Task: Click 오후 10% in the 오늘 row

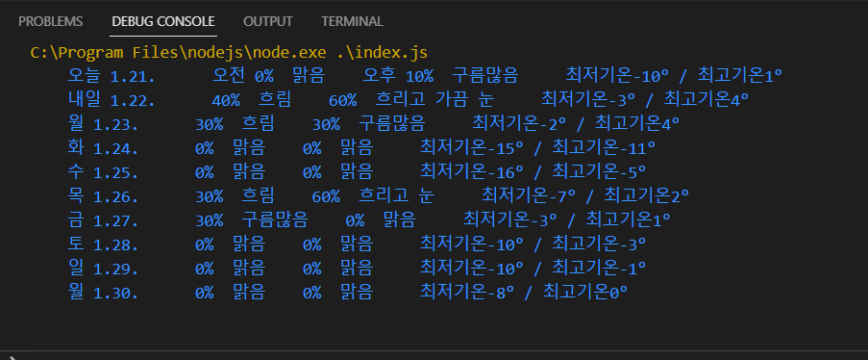Action: [398, 75]
